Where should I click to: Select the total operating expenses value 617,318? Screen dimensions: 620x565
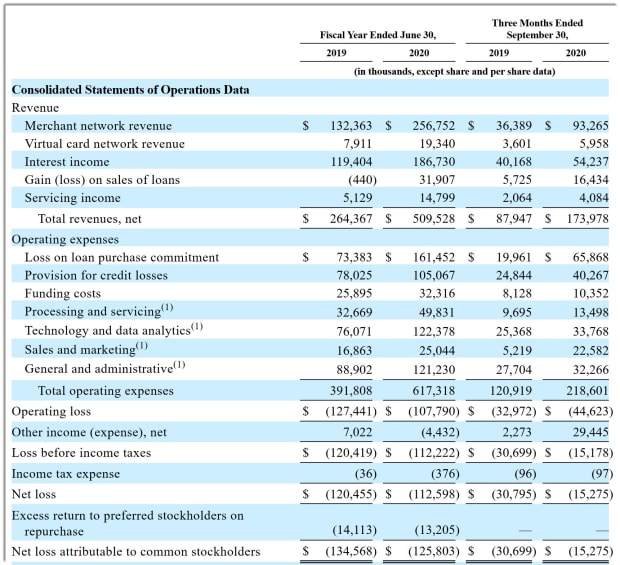[434, 391]
